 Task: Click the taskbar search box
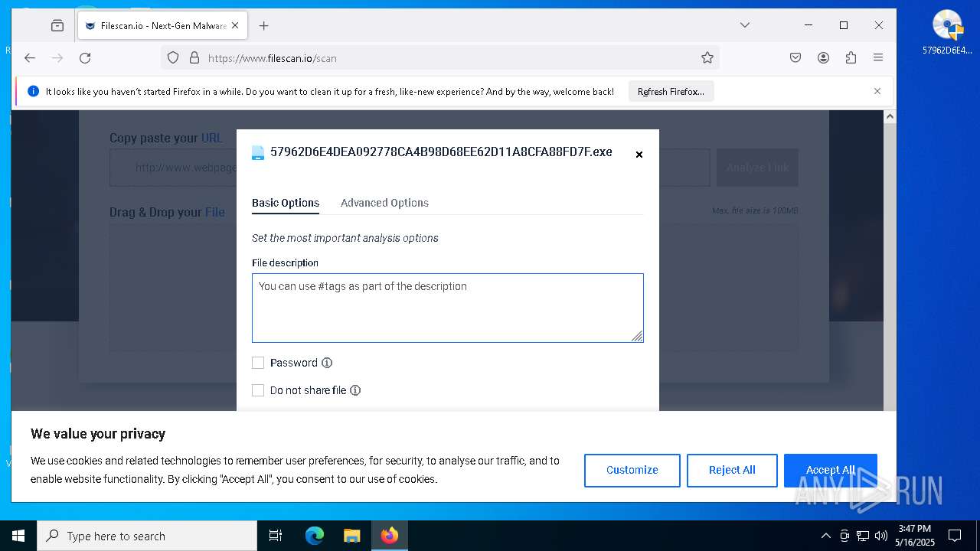147,536
